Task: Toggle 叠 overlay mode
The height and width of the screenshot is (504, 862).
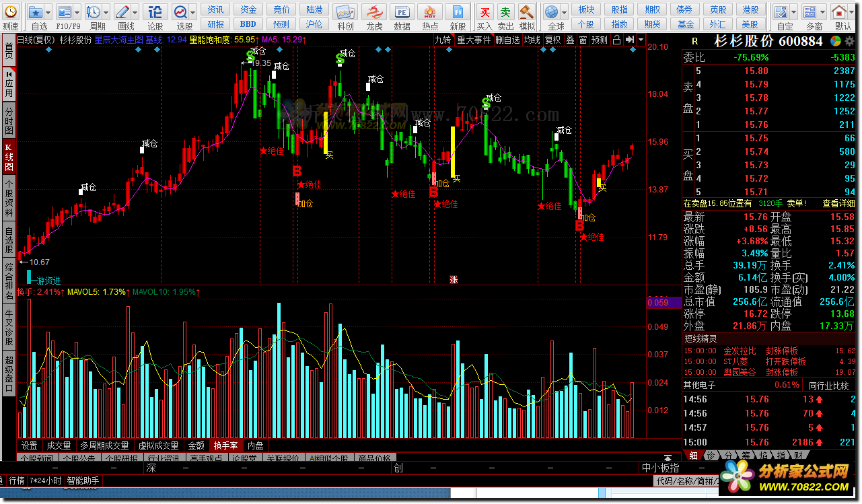Action: (x=570, y=40)
